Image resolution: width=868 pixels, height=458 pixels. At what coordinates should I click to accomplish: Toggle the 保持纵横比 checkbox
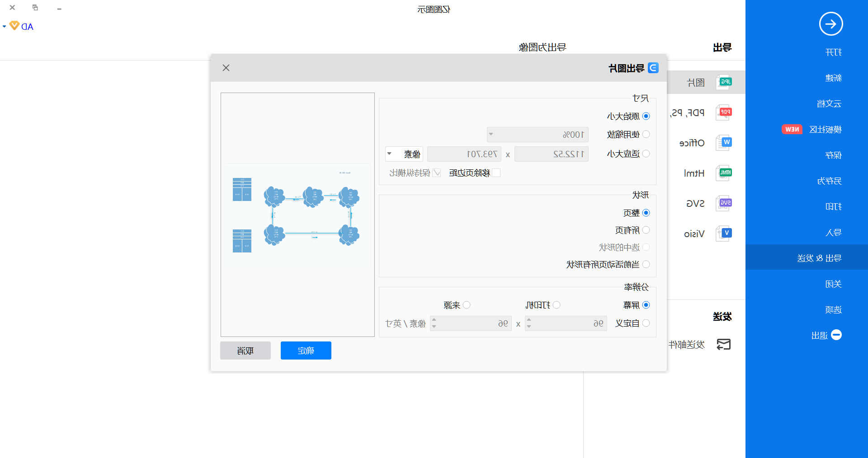pyautogui.click(x=437, y=173)
